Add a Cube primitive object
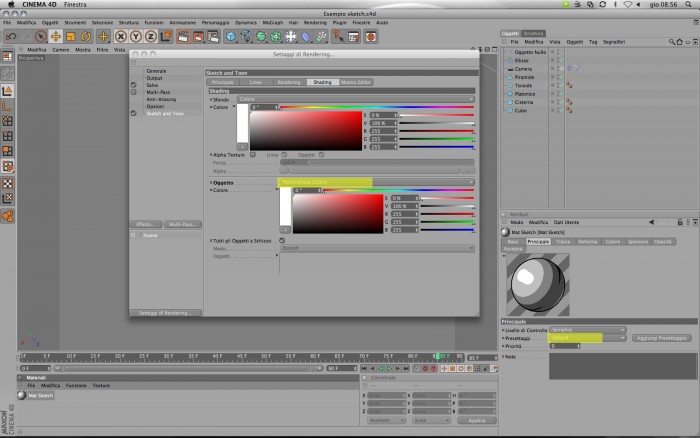This screenshot has width=700, height=438. tap(230, 37)
